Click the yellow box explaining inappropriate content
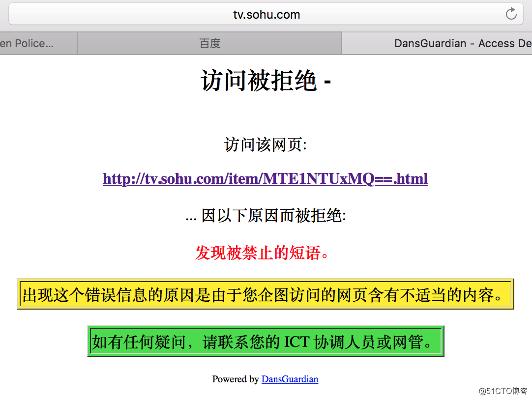The image size is (532, 400). coord(266,294)
